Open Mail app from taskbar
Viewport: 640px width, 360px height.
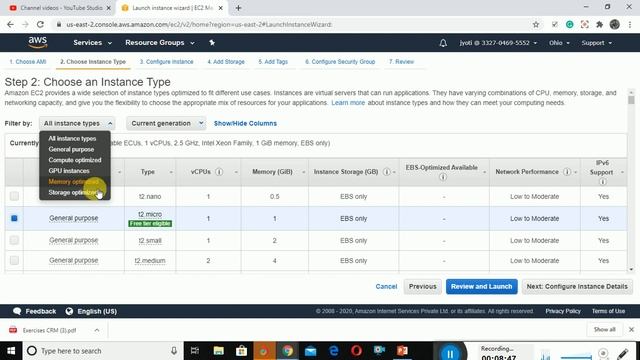click(310, 351)
